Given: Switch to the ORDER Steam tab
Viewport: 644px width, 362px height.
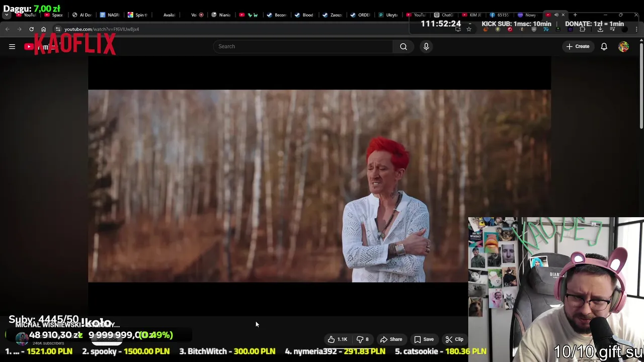Looking at the screenshot, I should (360, 15).
